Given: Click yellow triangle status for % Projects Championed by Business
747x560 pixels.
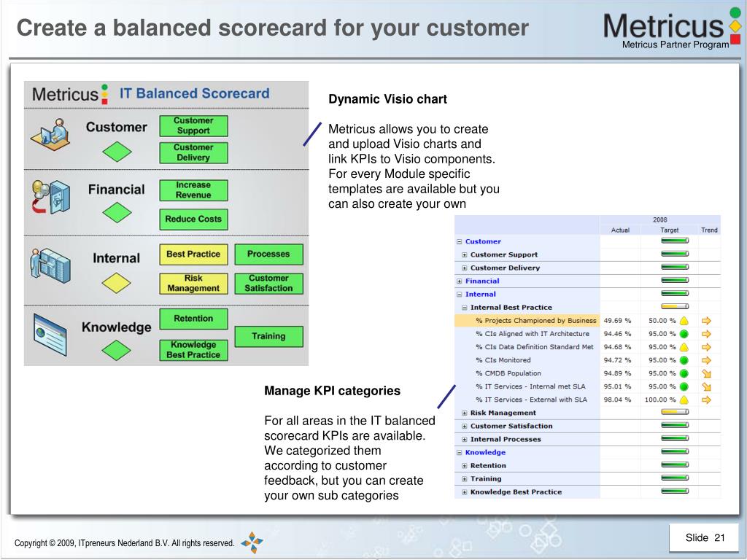Looking at the screenshot, I should (684, 321).
